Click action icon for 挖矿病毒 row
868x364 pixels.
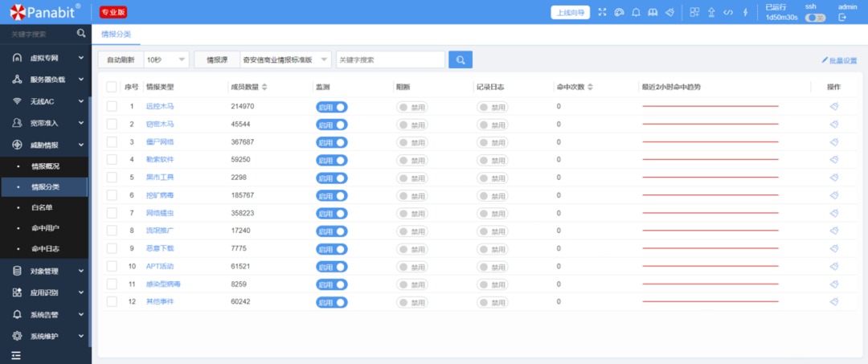pyautogui.click(x=834, y=195)
